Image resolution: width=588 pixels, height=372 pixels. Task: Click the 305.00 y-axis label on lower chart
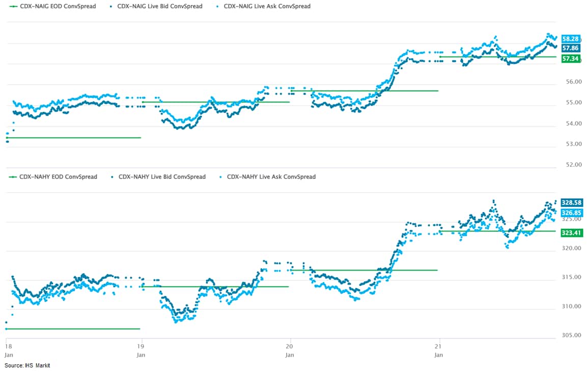pyautogui.click(x=571, y=335)
